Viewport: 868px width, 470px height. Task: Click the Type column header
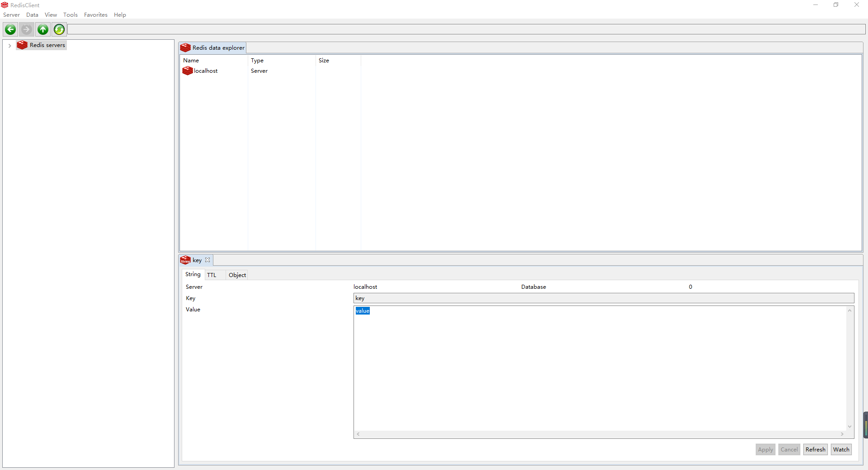click(x=282, y=61)
